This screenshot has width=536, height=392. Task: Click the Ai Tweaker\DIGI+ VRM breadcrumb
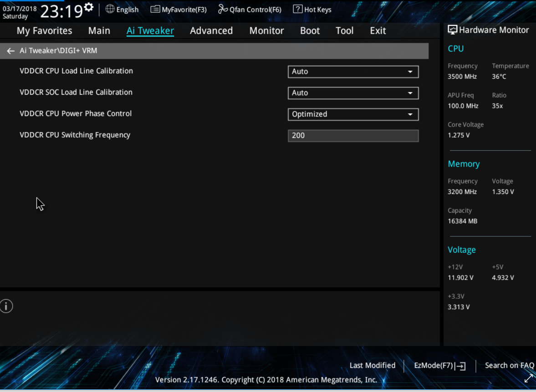(58, 51)
